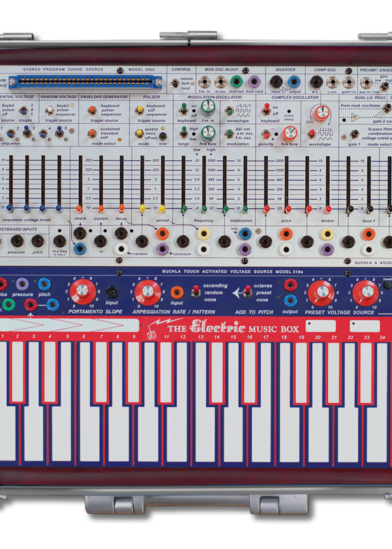Click the Modulation Oscillator f.m. in knob

click(x=208, y=107)
